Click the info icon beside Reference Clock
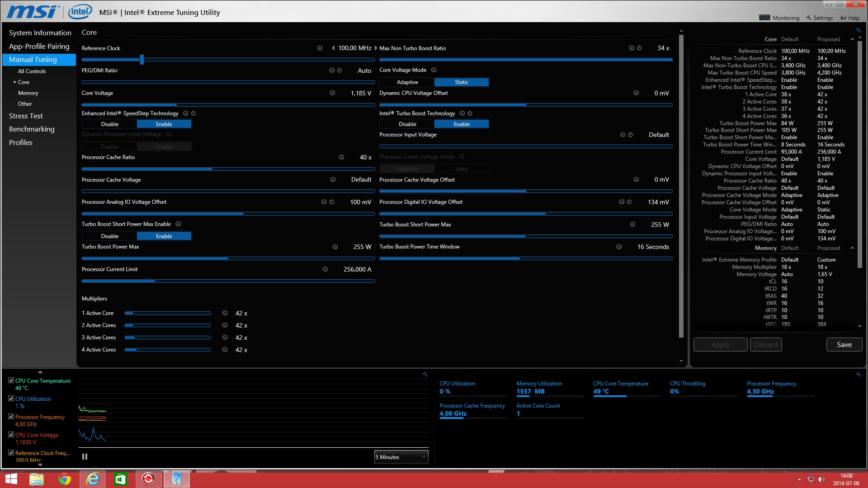 [x=320, y=48]
